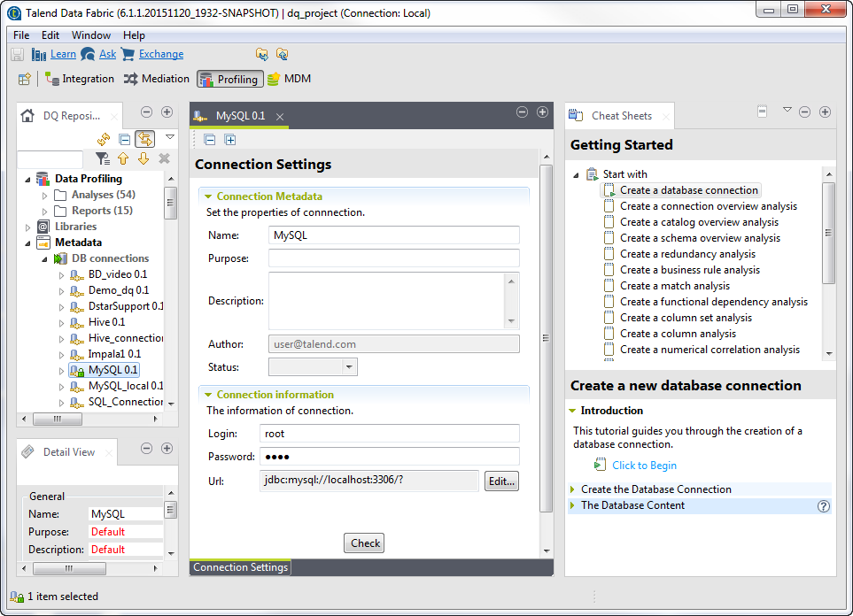The width and height of the screenshot is (853, 616).
Task: Switch to the MDM perspective
Action: 289,79
